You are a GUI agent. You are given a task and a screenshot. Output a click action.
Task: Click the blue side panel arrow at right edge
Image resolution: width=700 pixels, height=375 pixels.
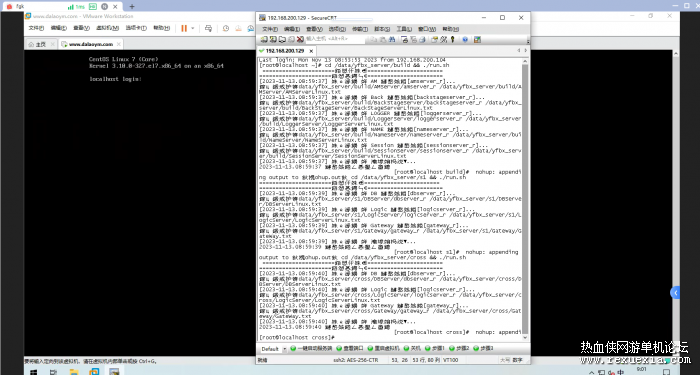tap(675, 292)
